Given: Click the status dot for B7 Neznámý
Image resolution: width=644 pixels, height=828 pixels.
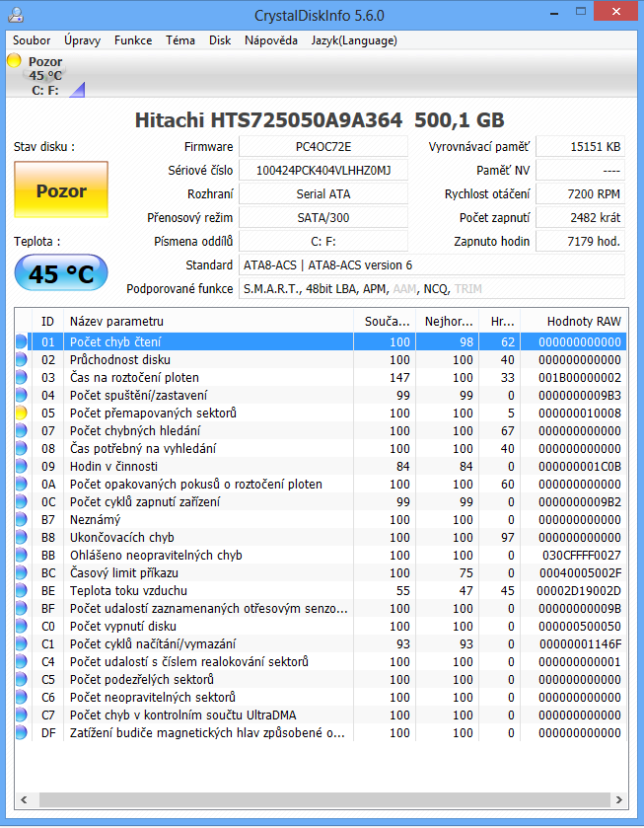Looking at the screenshot, I should tap(21, 520).
